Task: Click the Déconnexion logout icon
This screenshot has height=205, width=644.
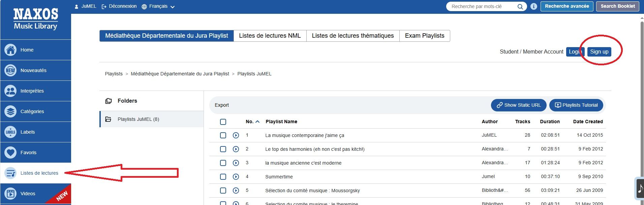Action: 104,6
